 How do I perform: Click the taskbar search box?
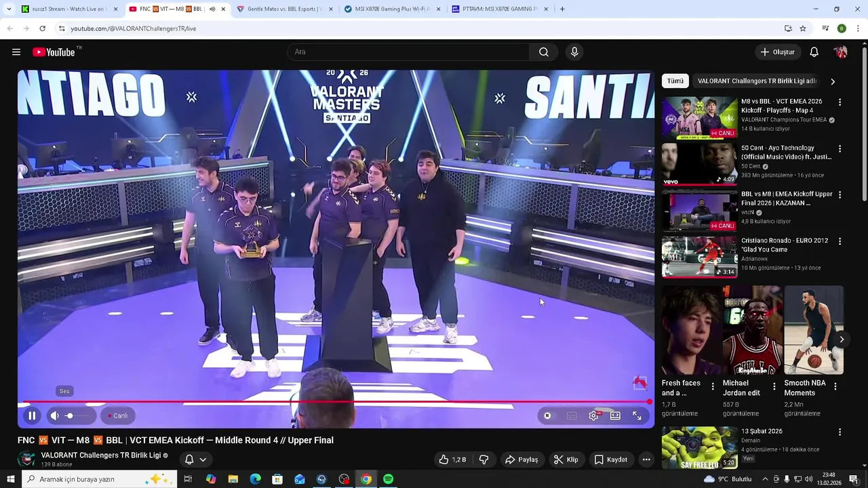point(99,479)
